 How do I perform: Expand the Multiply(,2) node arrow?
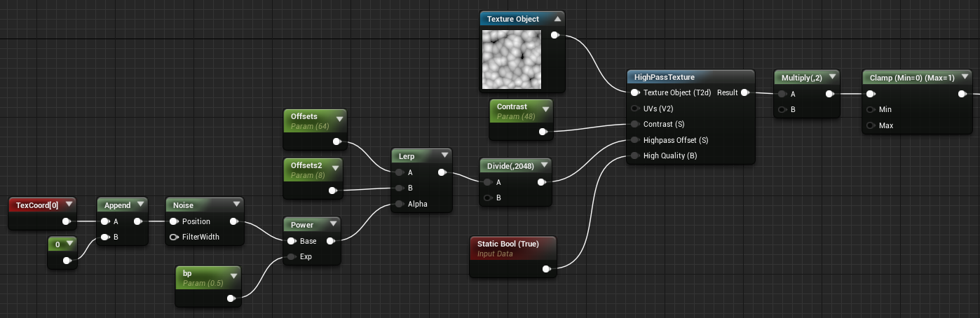831,78
